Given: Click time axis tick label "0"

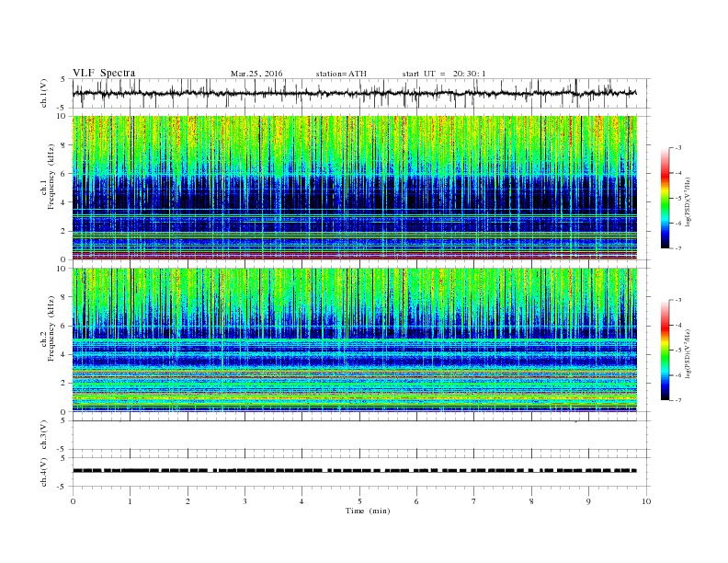Looking at the screenshot, I should [x=73, y=501].
